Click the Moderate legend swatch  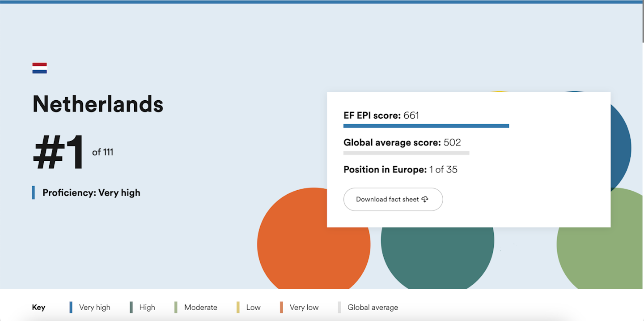tap(176, 307)
